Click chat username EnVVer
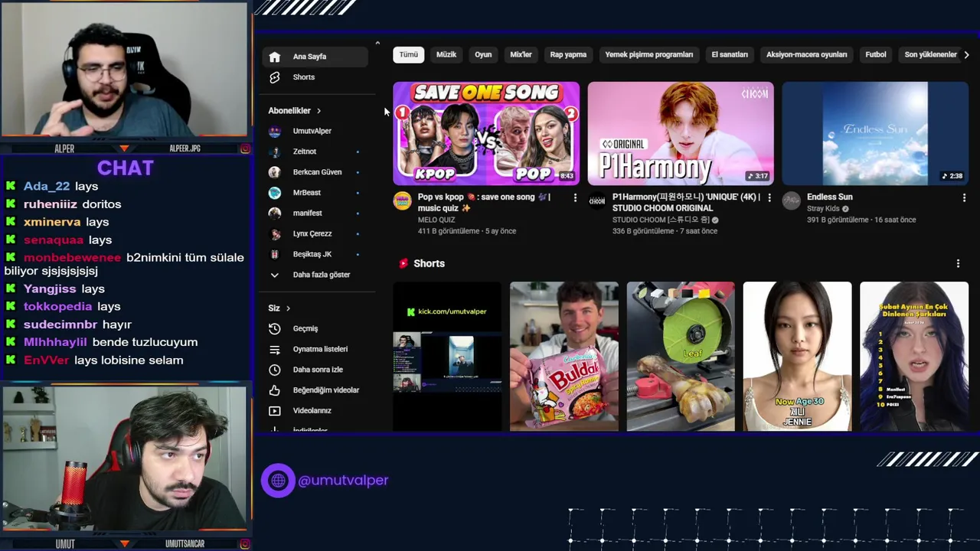This screenshot has height=551, width=980. click(x=46, y=360)
